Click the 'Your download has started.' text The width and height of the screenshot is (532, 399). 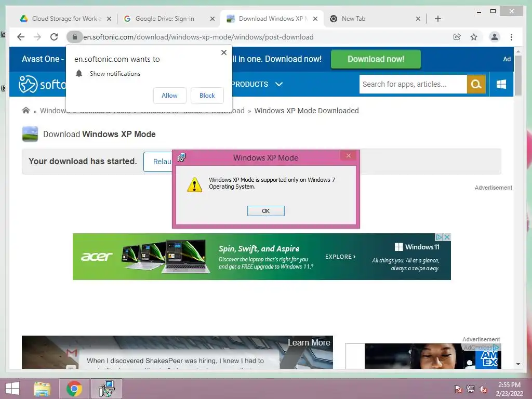[83, 161]
